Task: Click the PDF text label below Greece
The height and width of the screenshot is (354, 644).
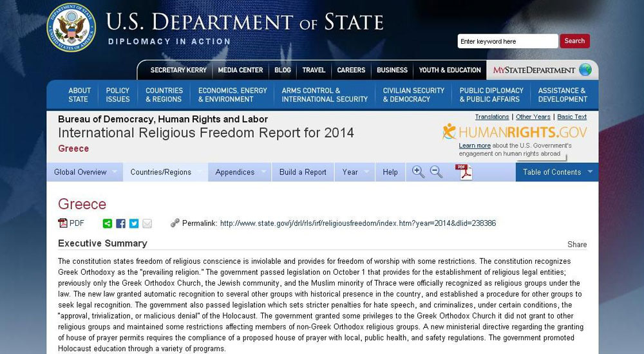Action: 77,223
